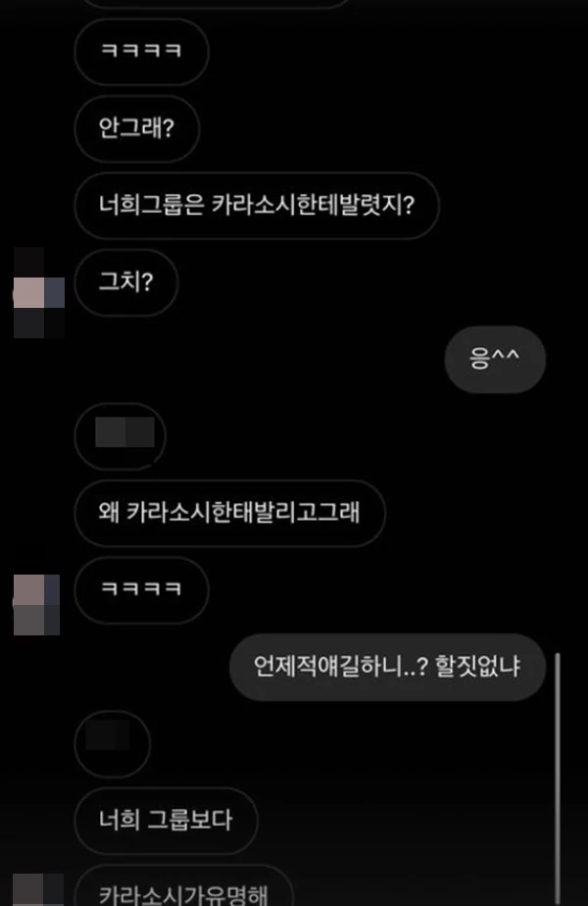588x906 pixels.
Task: Select the 너희그룹은 카라소시한테발렷지? message
Action: pos(257,205)
